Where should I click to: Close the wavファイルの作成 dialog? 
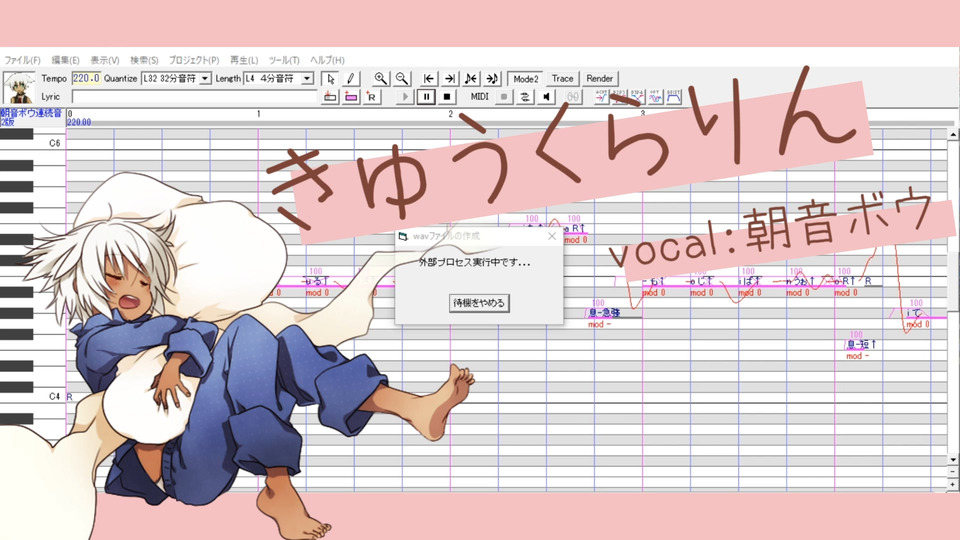click(552, 236)
